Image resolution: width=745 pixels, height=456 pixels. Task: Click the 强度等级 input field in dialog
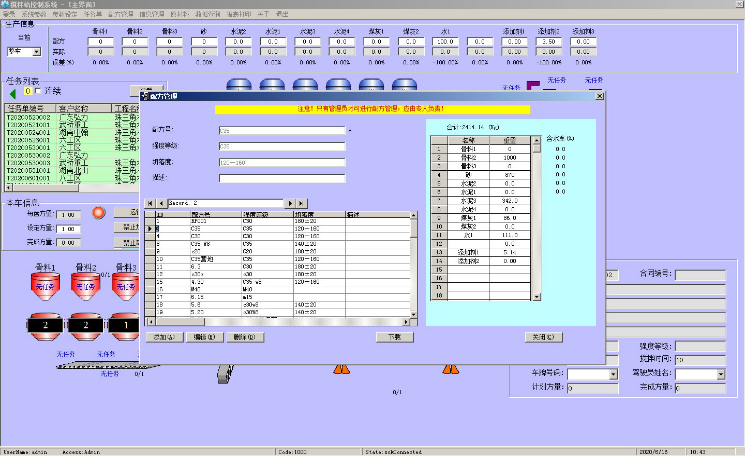282,146
